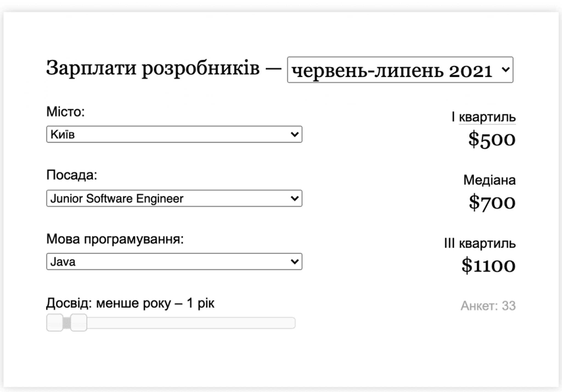
Task: Click the $700 median salary value
Action: 492,203
